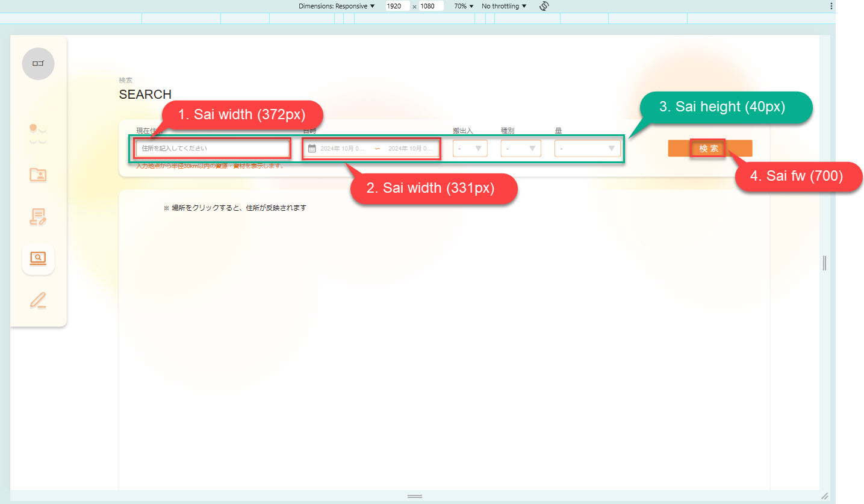The width and height of the screenshot is (864, 504).
Task: Open the 70% zoom level dropdown
Action: coord(463,6)
